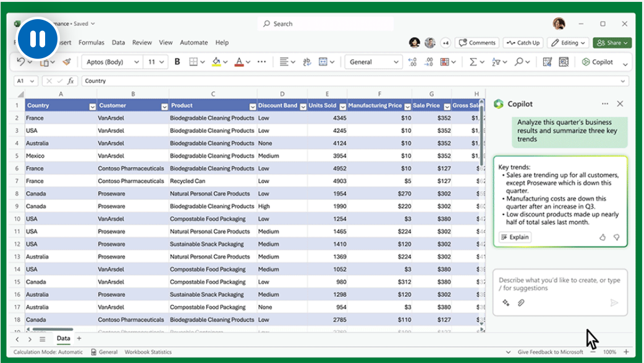The width and height of the screenshot is (644, 363).
Task: Open the Data ribbon tab
Action: [118, 42]
